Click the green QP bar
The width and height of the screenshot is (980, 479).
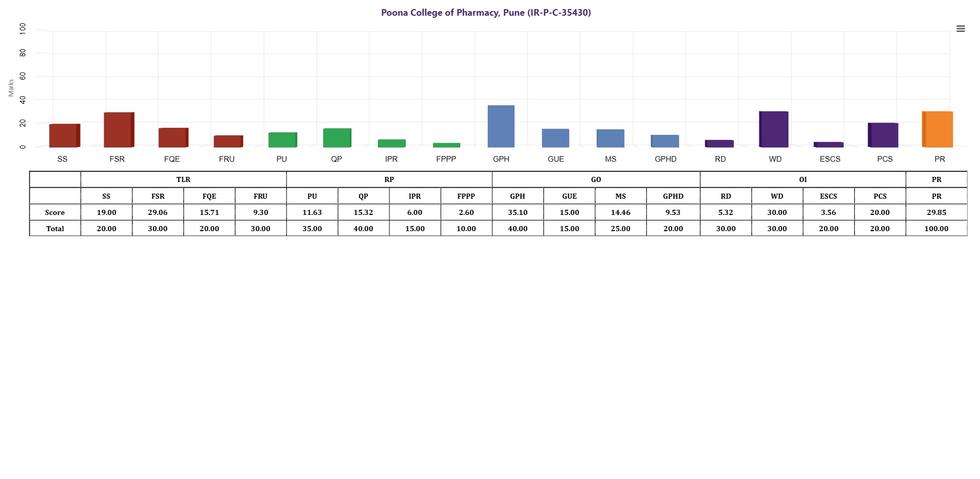(337, 138)
